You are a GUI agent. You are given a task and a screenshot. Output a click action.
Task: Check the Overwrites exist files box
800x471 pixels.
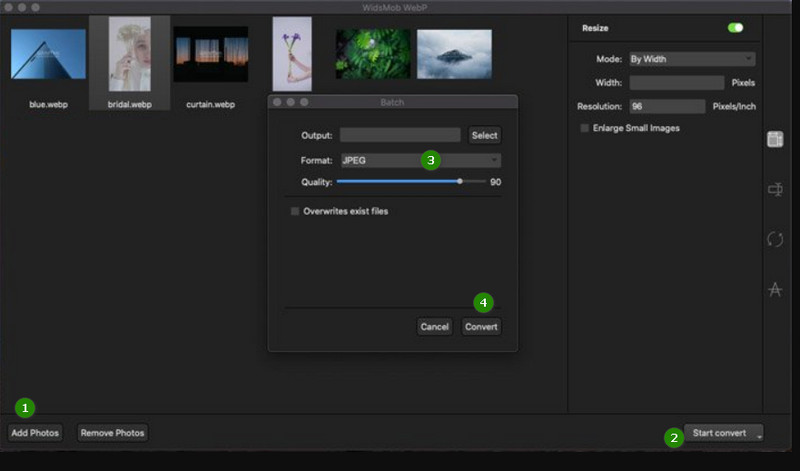pos(295,212)
